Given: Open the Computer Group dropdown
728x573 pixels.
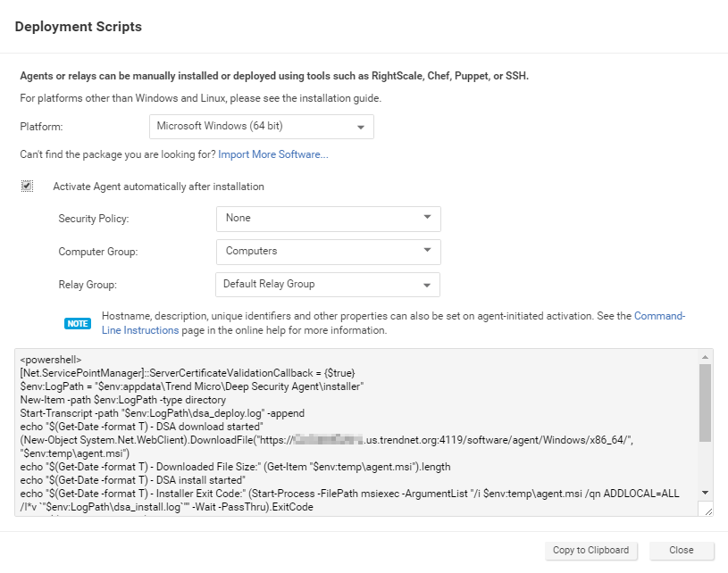Looking at the screenshot, I should [x=328, y=252].
